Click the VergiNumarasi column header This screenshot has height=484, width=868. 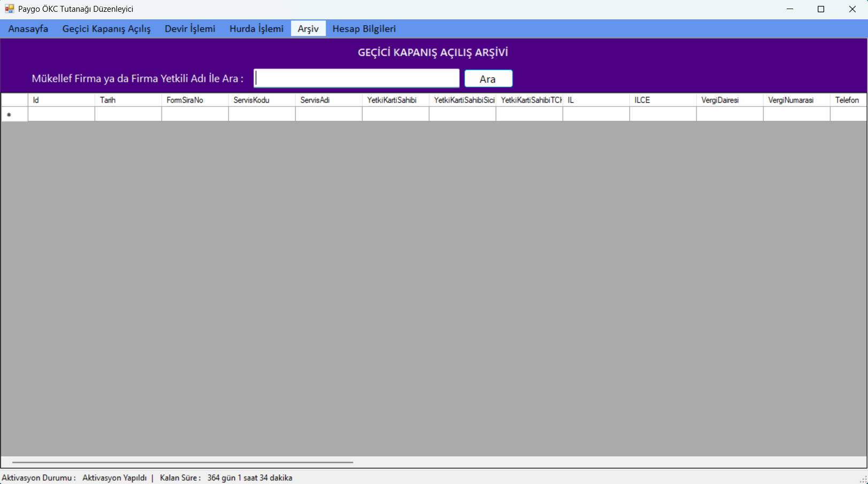pyautogui.click(x=797, y=100)
